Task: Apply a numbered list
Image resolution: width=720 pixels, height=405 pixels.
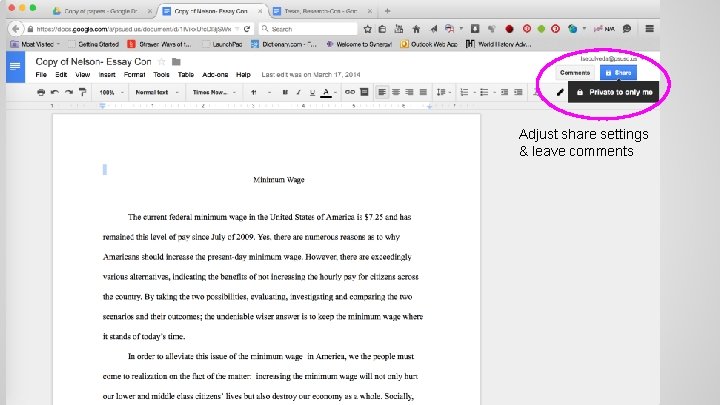Action: click(464, 92)
